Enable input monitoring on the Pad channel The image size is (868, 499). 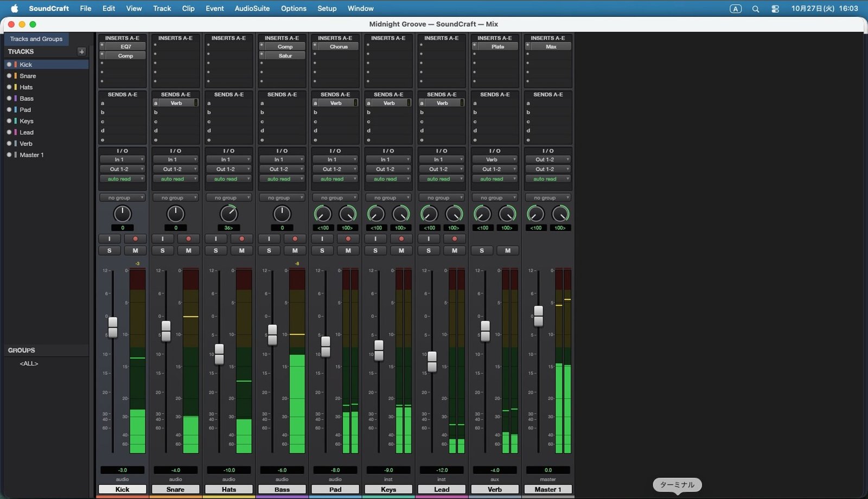coord(322,239)
